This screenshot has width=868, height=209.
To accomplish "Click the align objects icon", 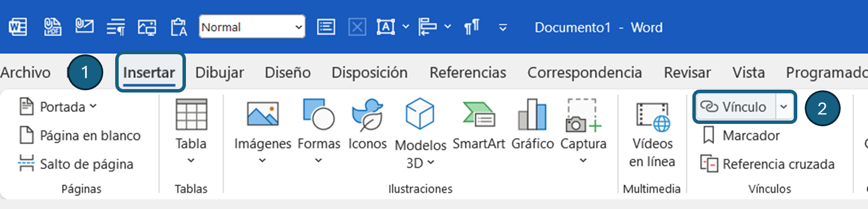I will pos(427,27).
